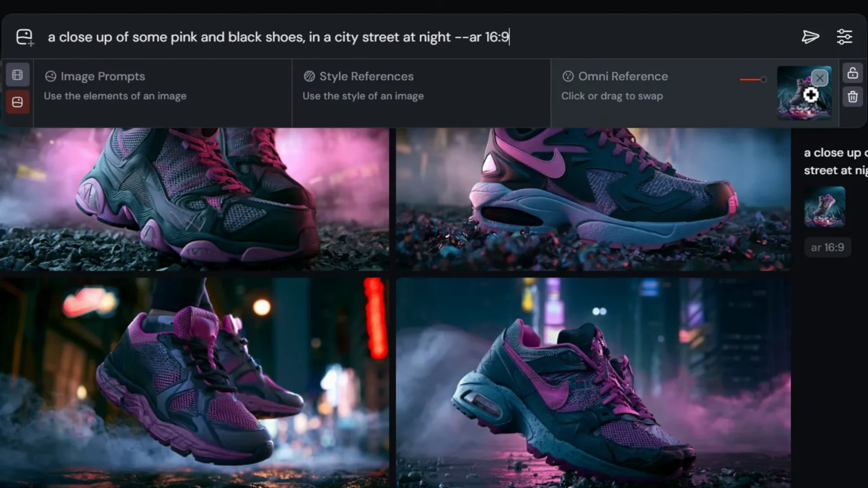Click the Omni Reference shoe thumbnail
The image size is (868, 488).
[804, 93]
